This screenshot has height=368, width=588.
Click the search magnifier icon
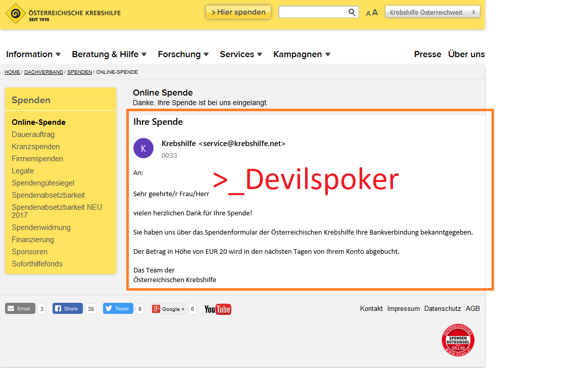click(352, 12)
